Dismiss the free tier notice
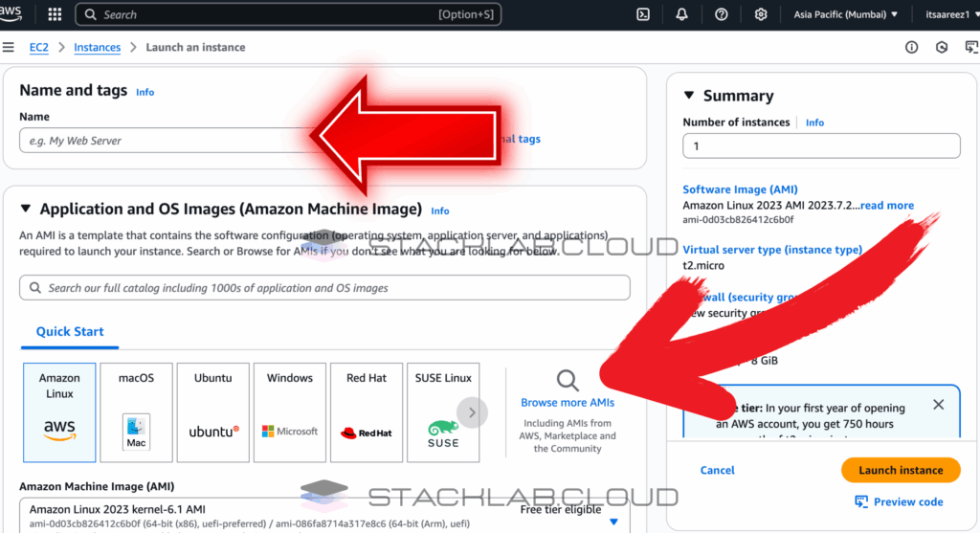This screenshot has width=980, height=533. point(939,405)
